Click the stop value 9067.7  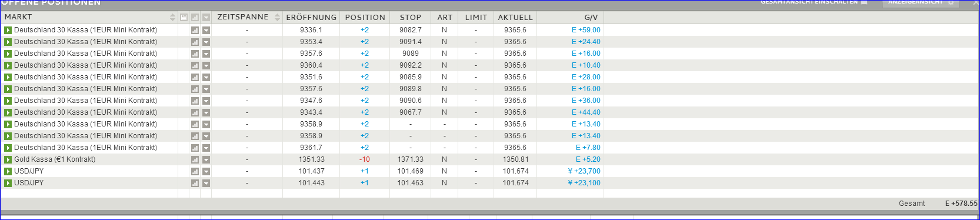411,112
